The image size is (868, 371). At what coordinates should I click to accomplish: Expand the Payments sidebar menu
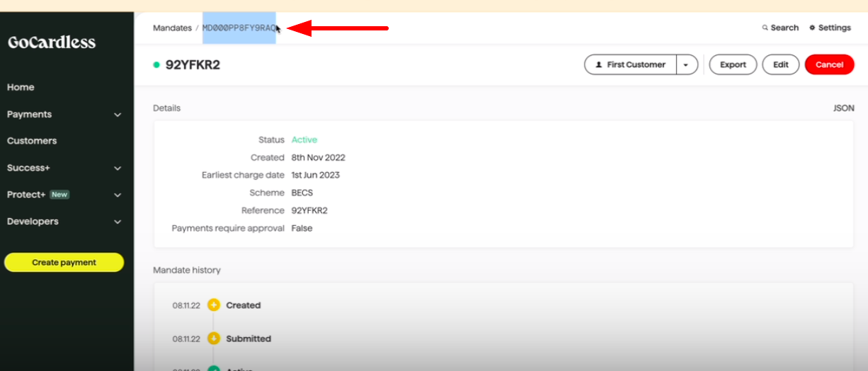pos(118,115)
